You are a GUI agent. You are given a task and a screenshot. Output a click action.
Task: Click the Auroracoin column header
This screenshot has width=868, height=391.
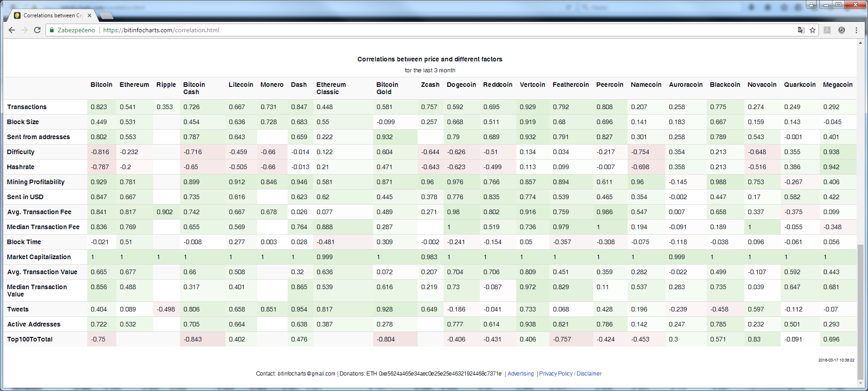point(685,85)
